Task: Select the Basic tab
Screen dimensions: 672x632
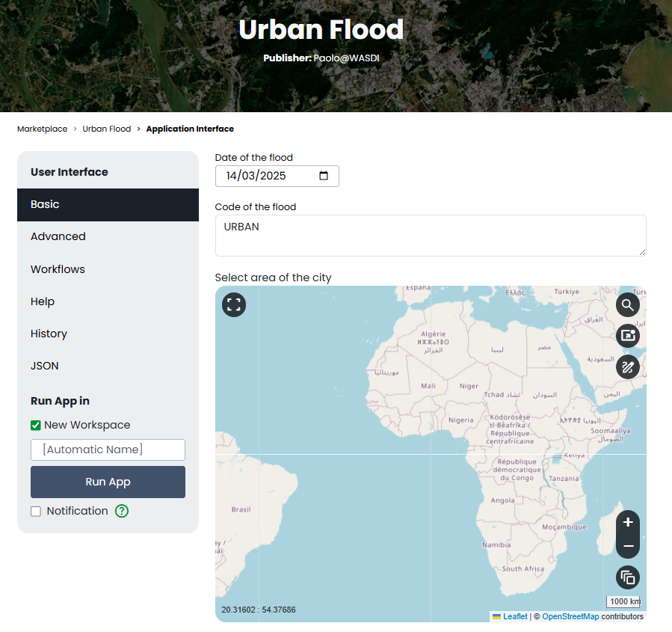Action: click(x=108, y=204)
